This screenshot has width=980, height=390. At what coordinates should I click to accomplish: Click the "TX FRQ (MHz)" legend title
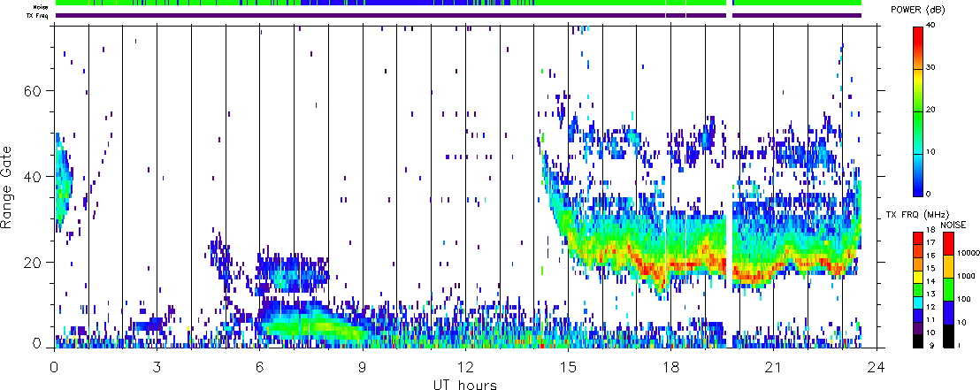pyautogui.click(x=917, y=215)
